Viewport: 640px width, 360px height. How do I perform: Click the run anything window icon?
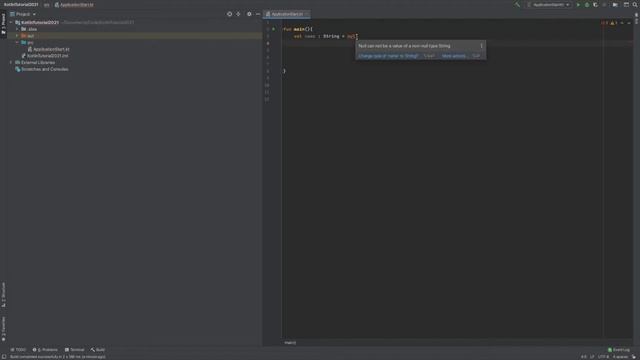coord(626,5)
